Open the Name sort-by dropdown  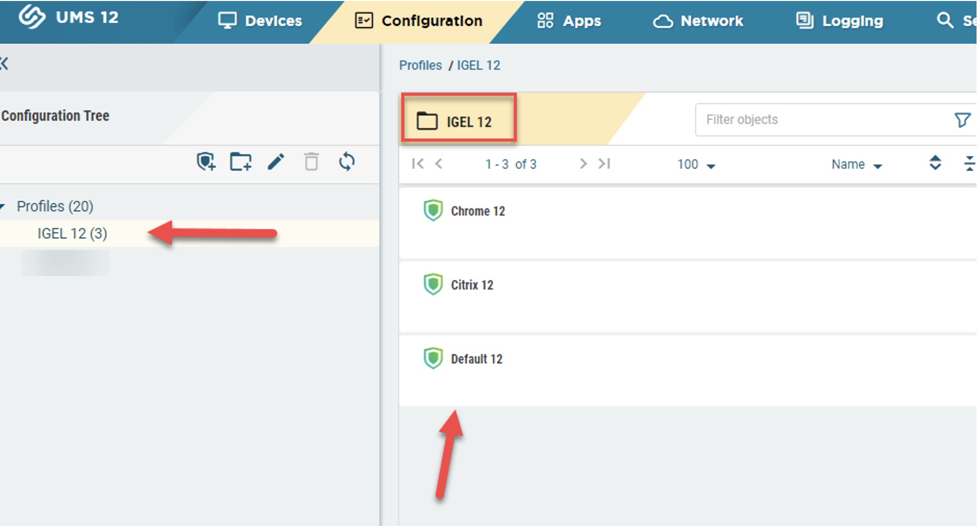tap(856, 165)
